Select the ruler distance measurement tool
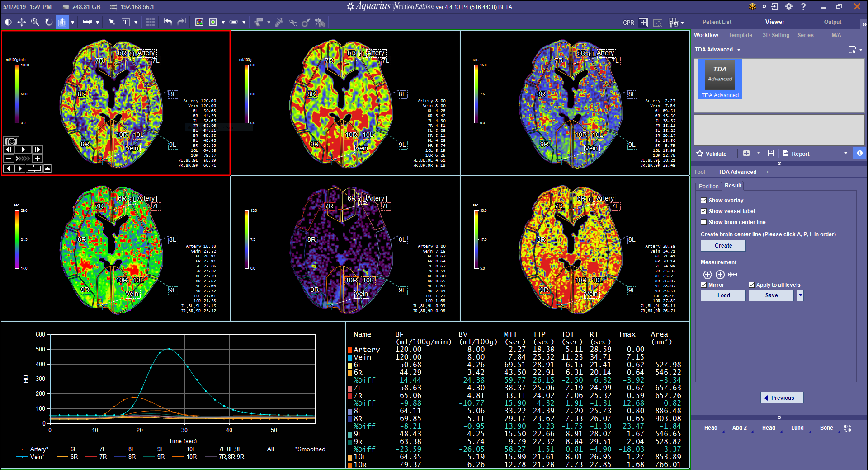Screen dimensions: 868x470 coord(87,22)
